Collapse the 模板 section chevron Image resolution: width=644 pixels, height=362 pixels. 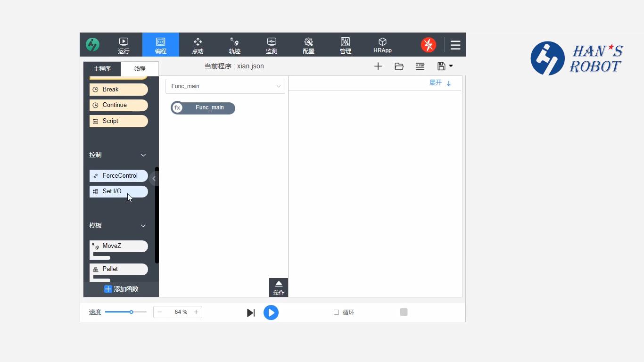click(143, 226)
